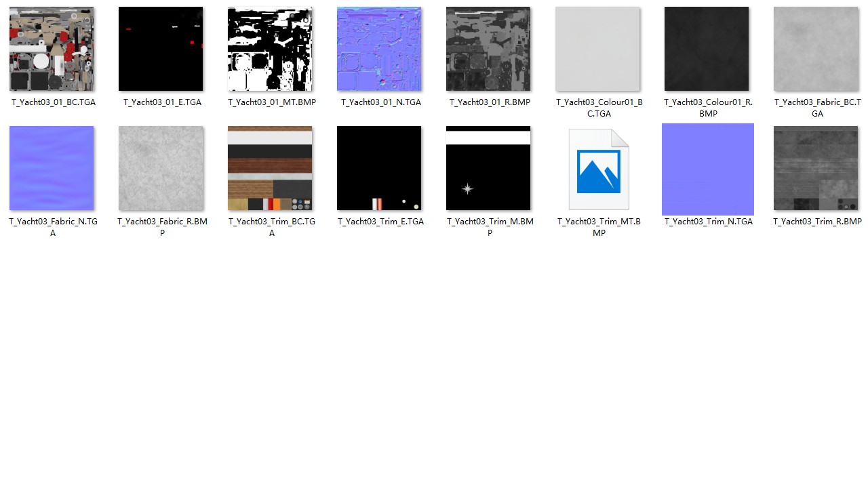Select the T_Yacht03_01_MT.BMP black-and-white thumbnail
Screen dimensions: 868x488
coord(270,49)
